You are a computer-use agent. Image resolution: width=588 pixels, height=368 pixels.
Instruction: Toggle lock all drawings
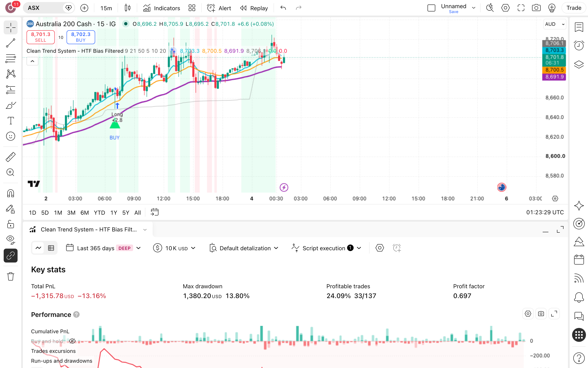(x=10, y=224)
